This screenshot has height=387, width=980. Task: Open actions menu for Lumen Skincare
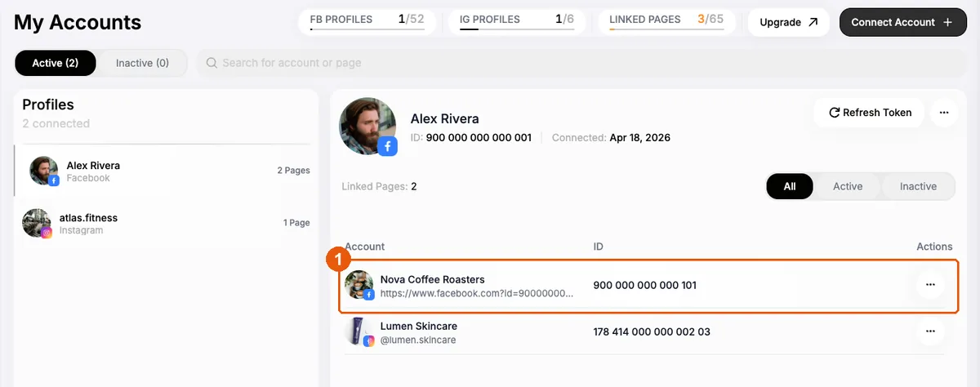929,331
